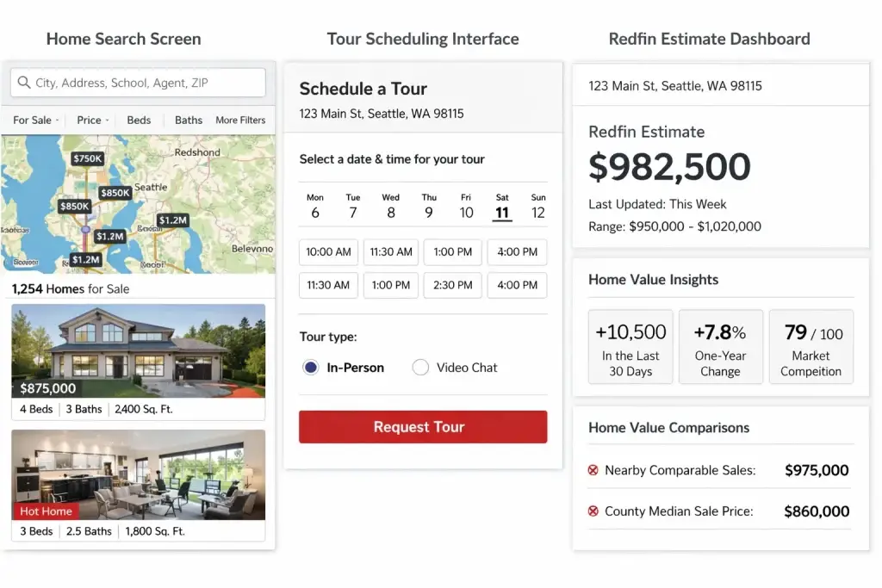
Task: Click the Seattle area map
Action: 139,204
